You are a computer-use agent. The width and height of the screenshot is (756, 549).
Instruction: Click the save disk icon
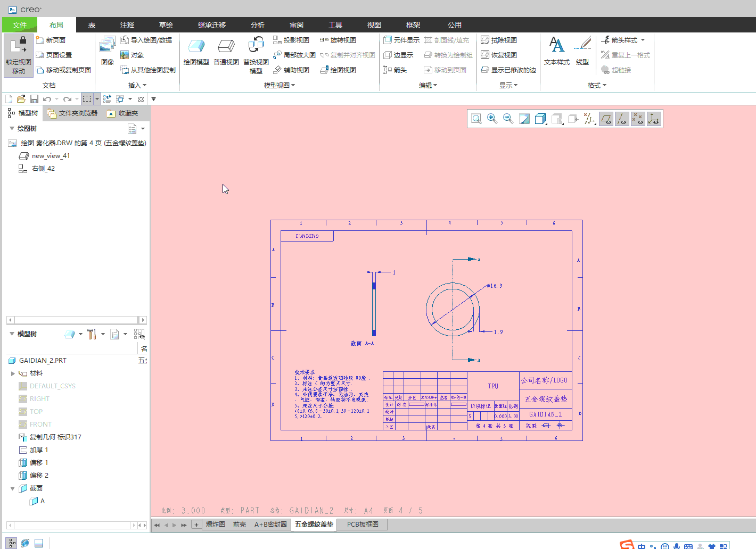[34, 99]
